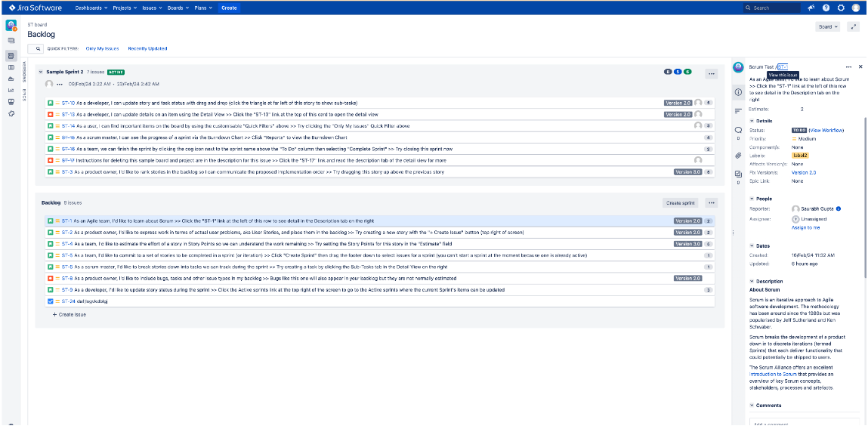
Task: Open the Reports chart icon in sidebar
Action: [11, 90]
